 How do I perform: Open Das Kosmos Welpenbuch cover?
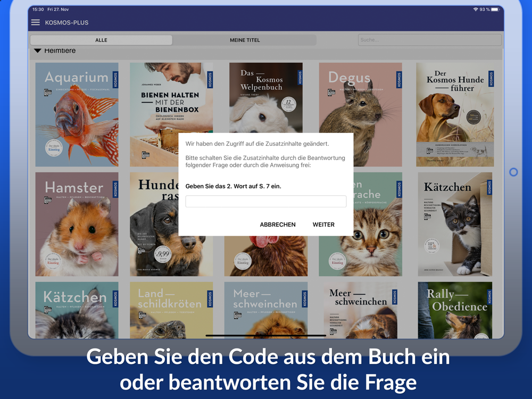[x=265, y=98]
